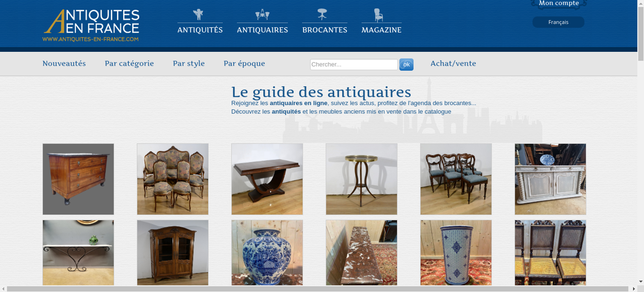Screen dimensions: 644x292
Task: Go to the Nouveautés section
Action: pyautogui.click(x=64, y=63)
